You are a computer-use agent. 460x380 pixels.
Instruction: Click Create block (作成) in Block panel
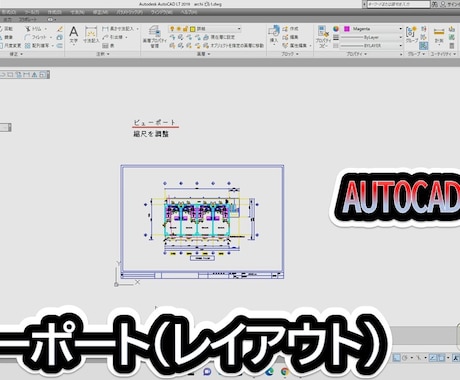(x=290, y=29)
